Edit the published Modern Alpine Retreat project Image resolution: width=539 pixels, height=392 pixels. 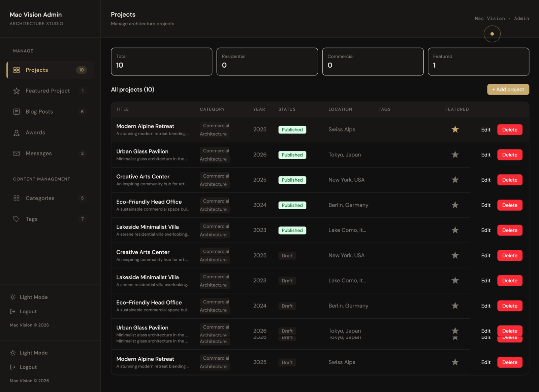coord(486,130)
